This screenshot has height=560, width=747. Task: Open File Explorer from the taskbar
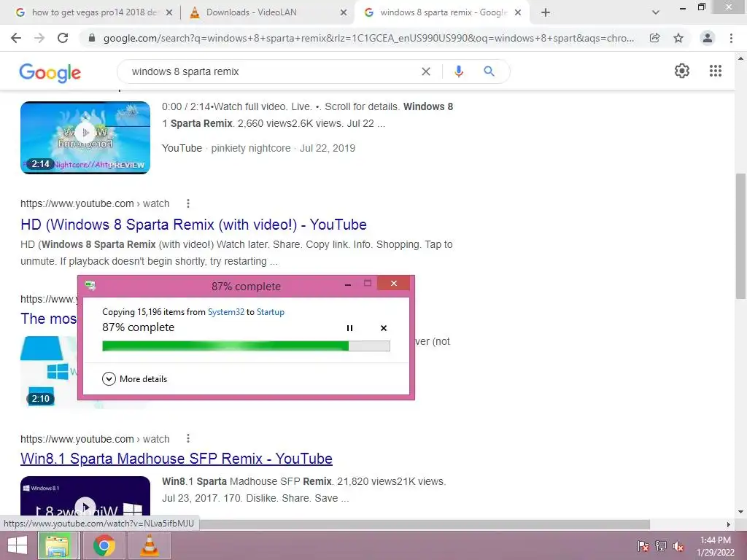click(x=57, y=545)
